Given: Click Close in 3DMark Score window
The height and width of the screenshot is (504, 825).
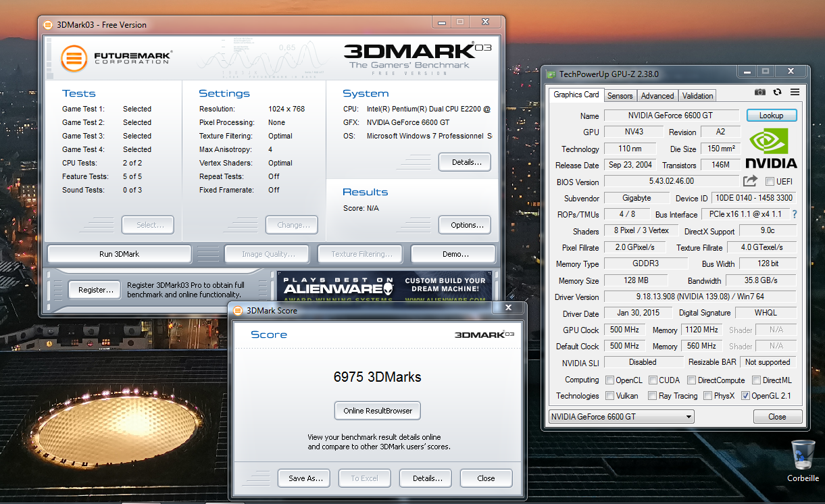Looking at the screenshot, I should [486, 478].
